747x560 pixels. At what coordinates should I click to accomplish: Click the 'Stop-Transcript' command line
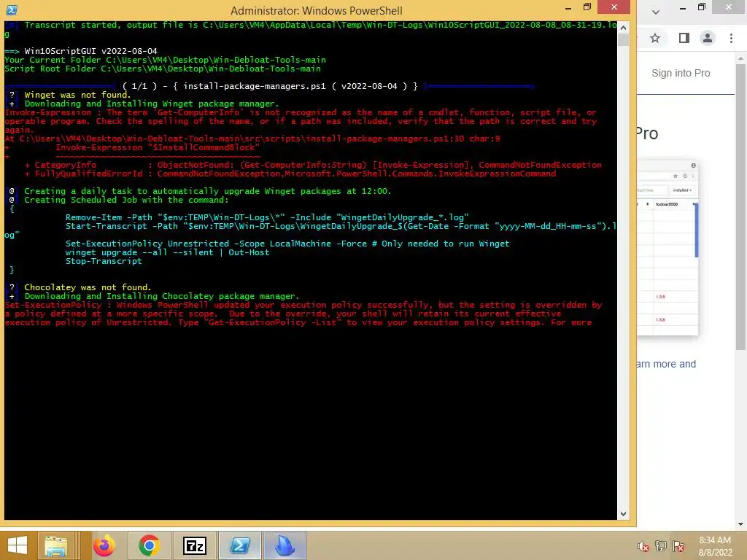coord(104,261)
